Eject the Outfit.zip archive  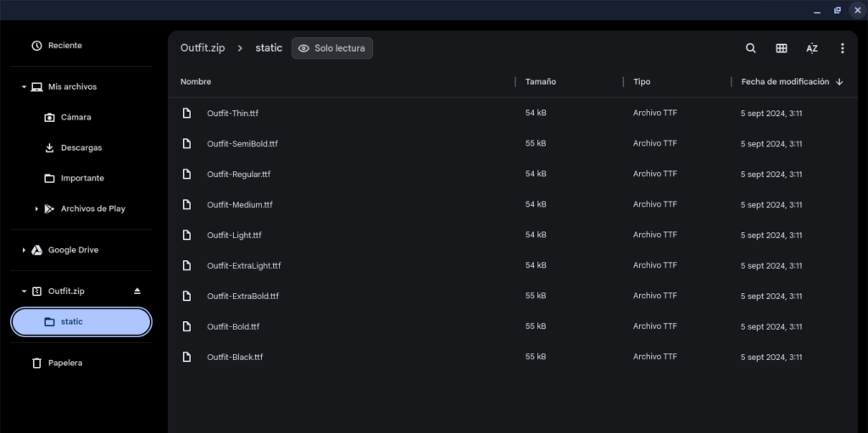137,291
